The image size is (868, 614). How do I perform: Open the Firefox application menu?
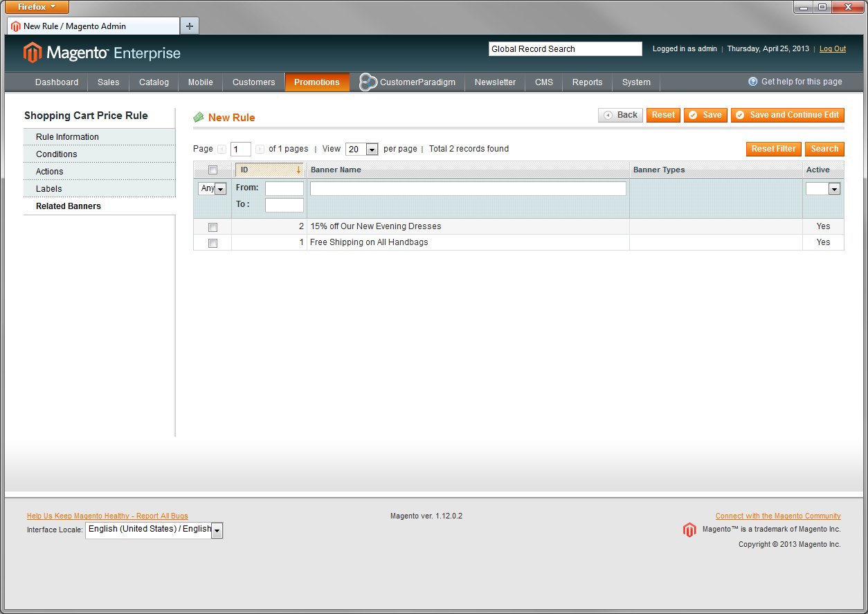click(x=37, y=7)
